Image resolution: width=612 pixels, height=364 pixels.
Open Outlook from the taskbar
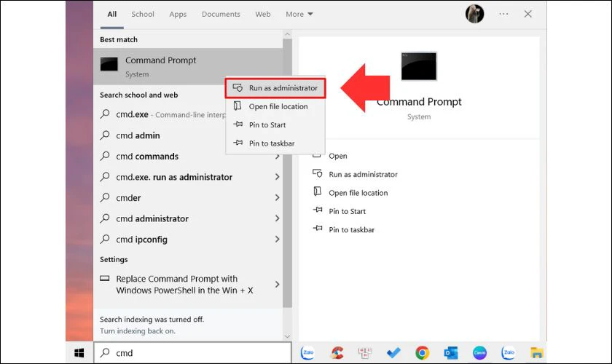pos(451,353)
